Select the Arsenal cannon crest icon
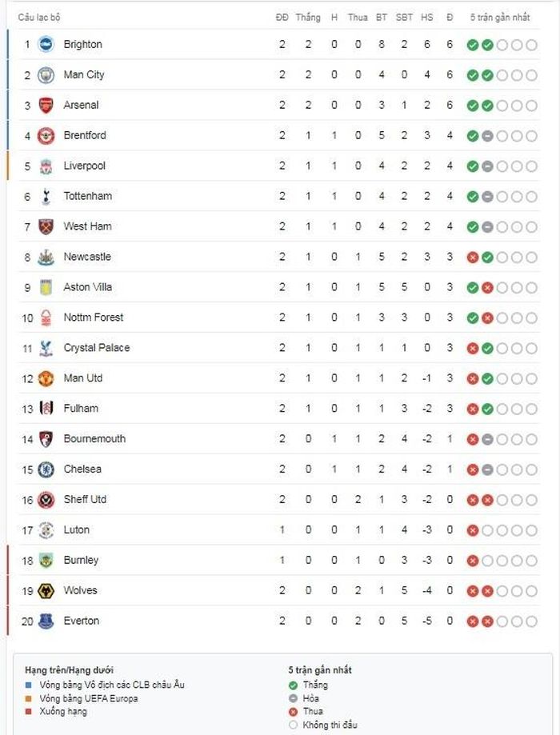 point(46,106)
